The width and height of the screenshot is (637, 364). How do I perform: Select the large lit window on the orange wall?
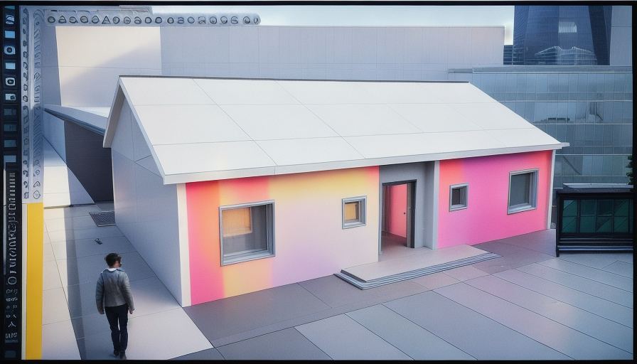tap(247, 232)
